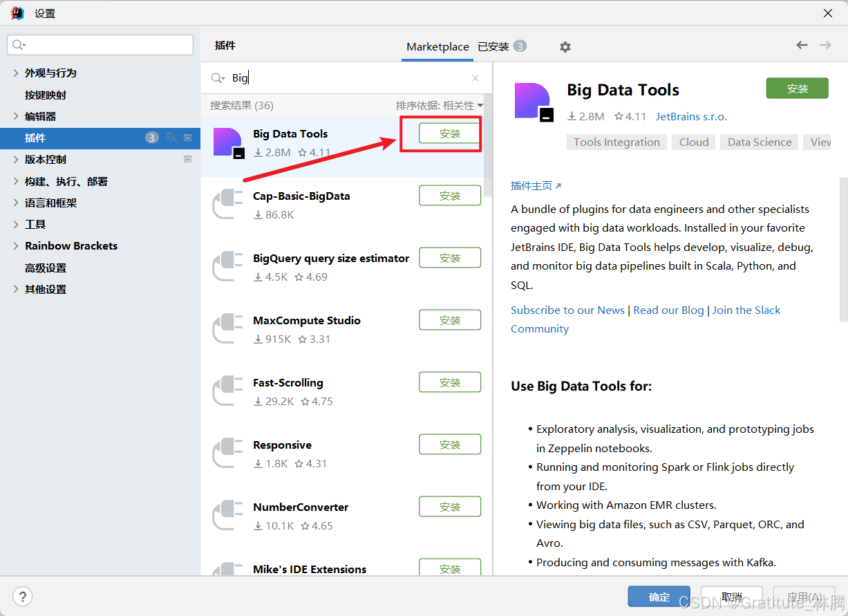This screenshot has width=848, height=616.
Task: Open 排序依据 相关性 sort dropdown
Action: pos(440,106)
